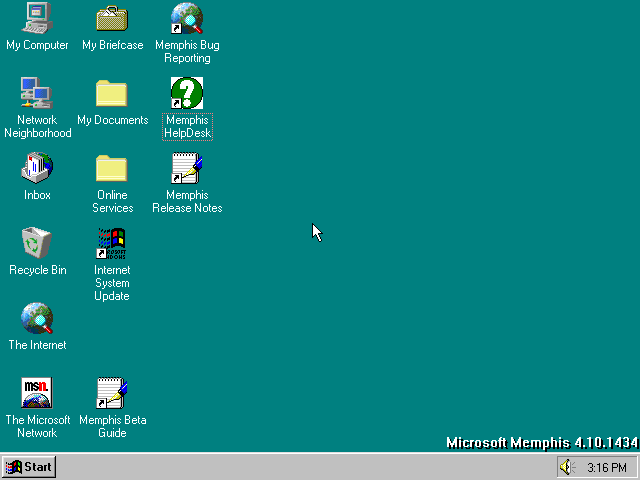Select The Internet globe icon
Viewport: 640px width, 480px height.
coord(37,318)
